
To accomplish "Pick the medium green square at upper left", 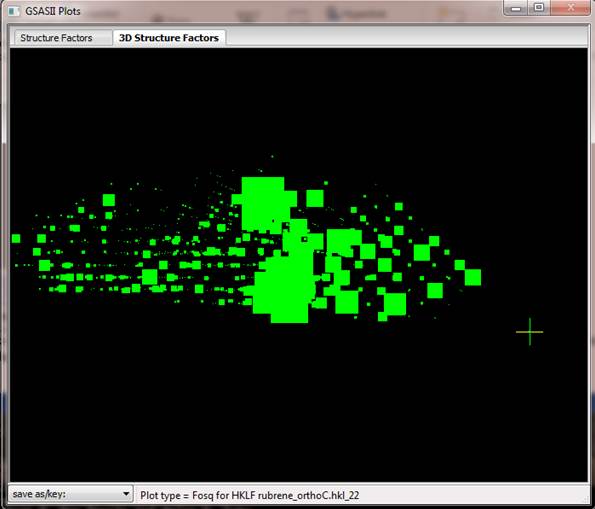I will pos(109,200).
